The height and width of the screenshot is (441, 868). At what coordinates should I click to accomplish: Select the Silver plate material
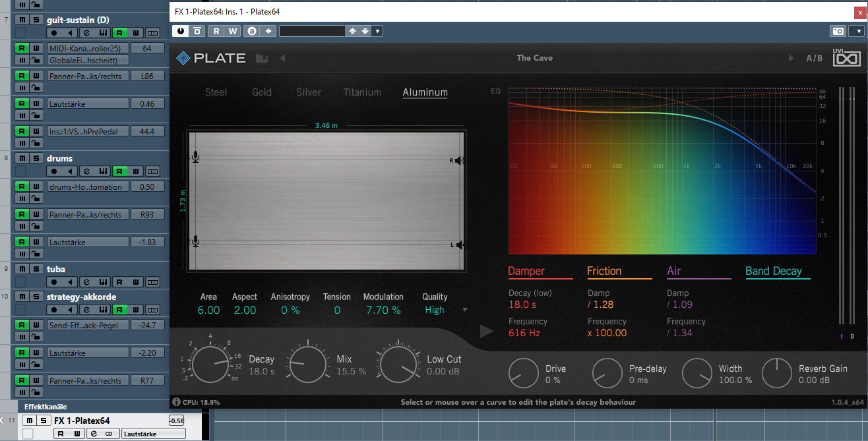coord(309,92)
